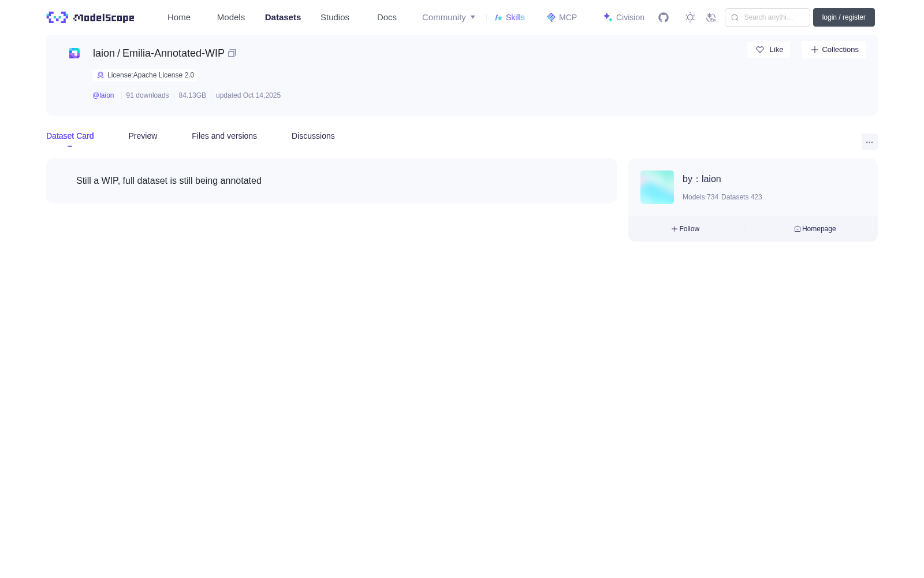Switch to the Preview tab
The image size is (924, 578).
143,136
